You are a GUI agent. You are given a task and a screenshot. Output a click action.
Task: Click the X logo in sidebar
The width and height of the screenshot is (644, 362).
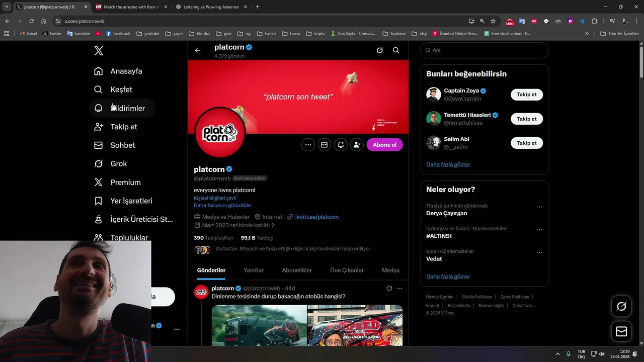point(99,51)
